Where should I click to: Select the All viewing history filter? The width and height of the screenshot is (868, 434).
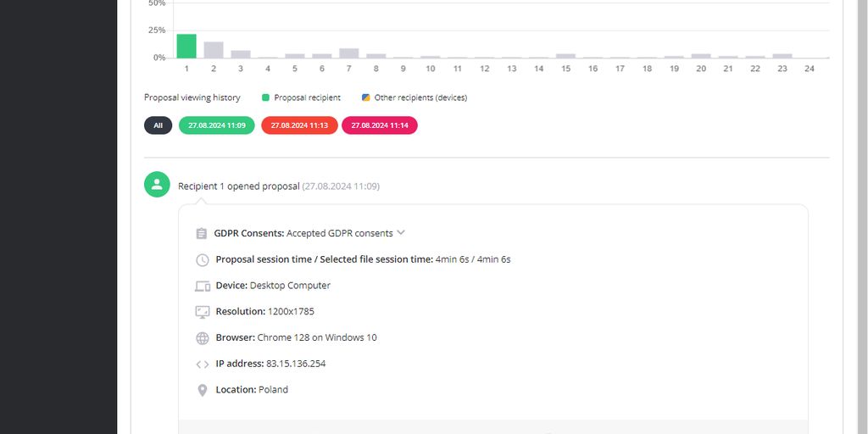click(x=158, y=125)
